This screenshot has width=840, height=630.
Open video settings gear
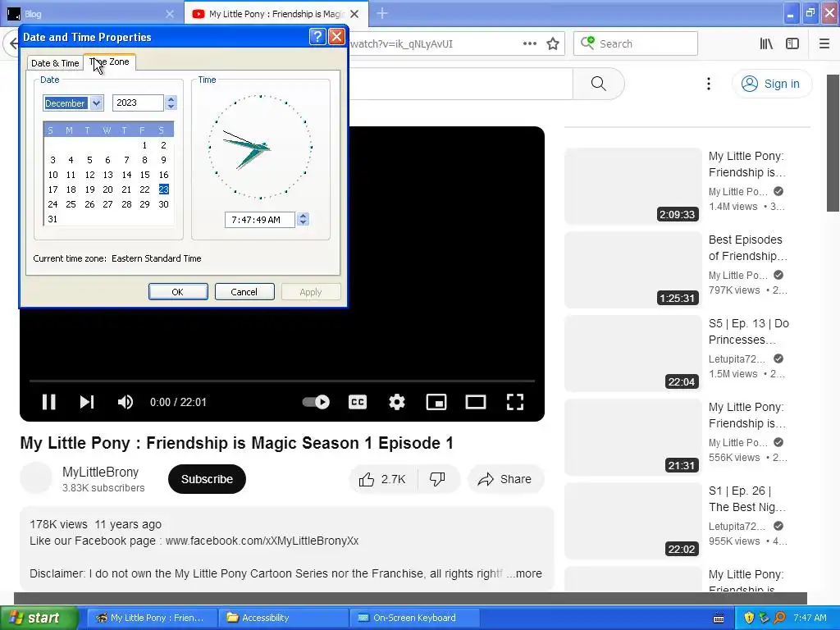[396, 402]
